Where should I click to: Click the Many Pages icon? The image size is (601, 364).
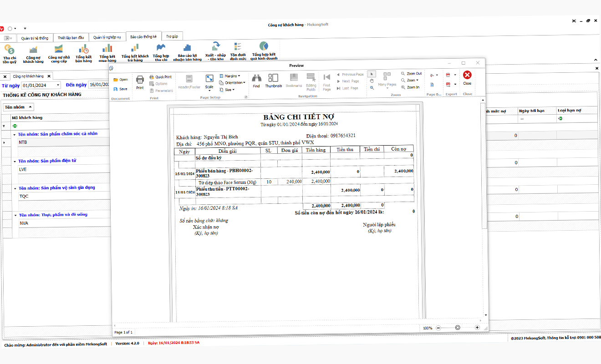coord(387,80)
